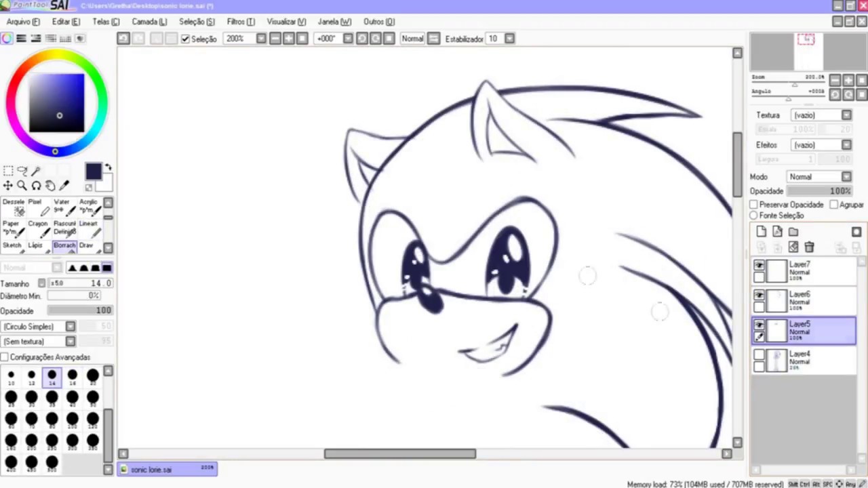Open the Visualizar menu
Screen dimensions: 868x488
(286, 22)
